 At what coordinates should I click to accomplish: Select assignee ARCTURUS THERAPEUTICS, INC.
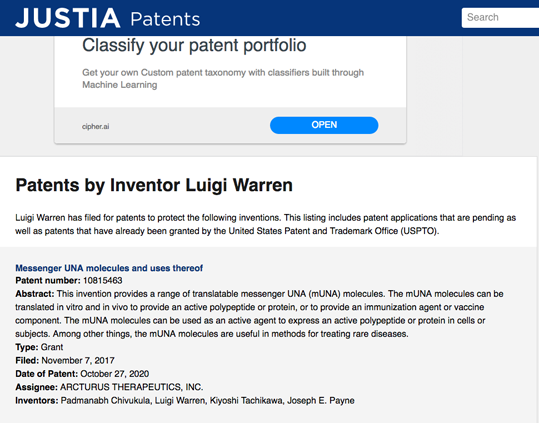point(132,387)
